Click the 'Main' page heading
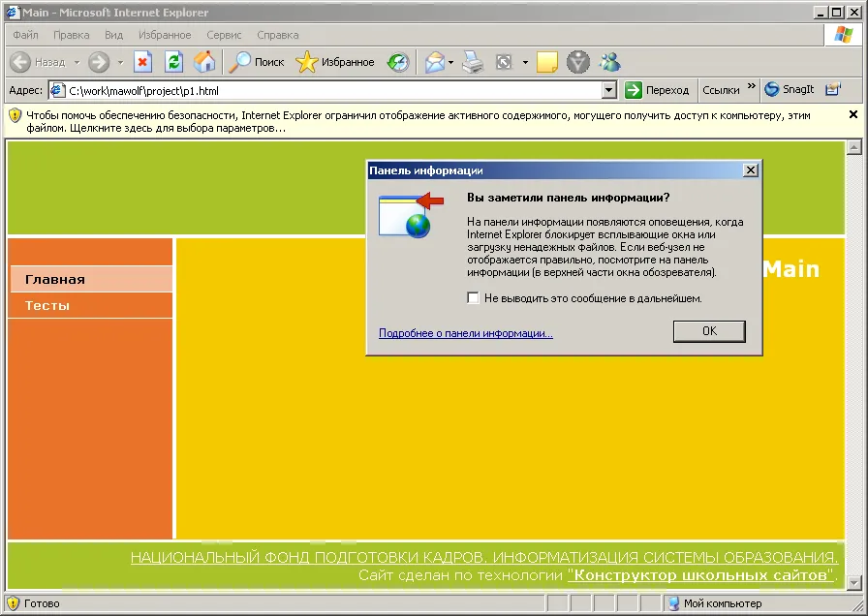Viewport: 868px width, 616px height. pos(791,269)
